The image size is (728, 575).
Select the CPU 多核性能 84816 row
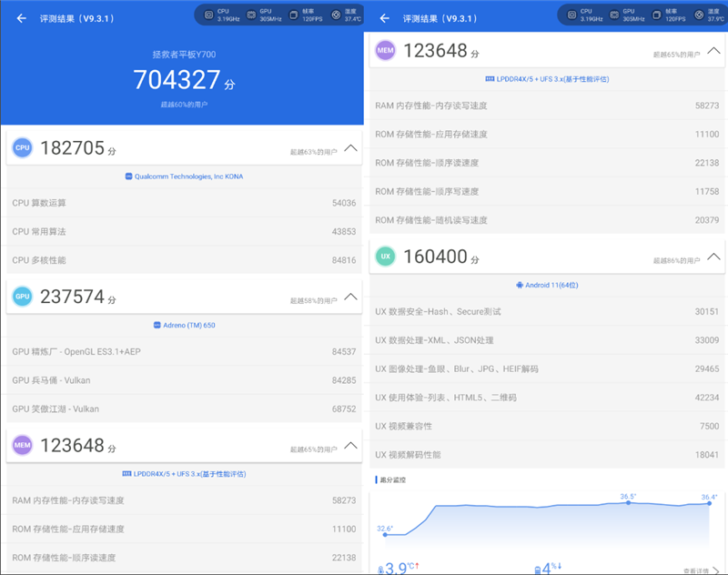185,260
